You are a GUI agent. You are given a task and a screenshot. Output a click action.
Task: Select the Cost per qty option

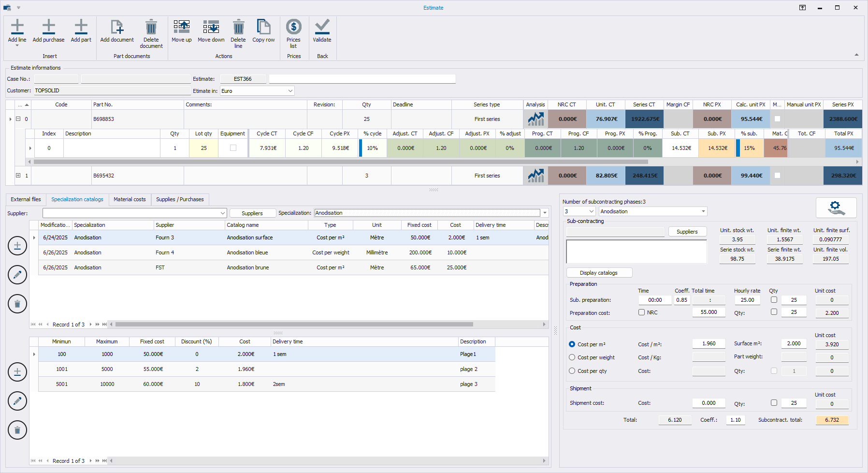click(572, 371)
